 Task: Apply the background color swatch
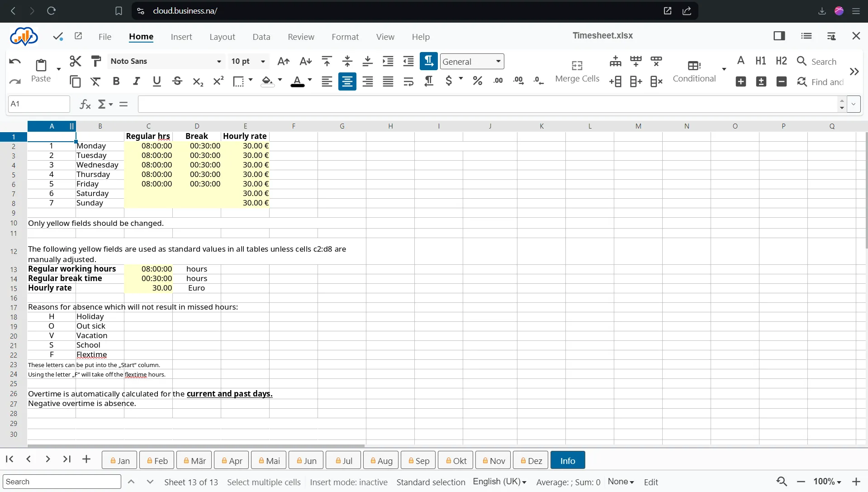[267, 81]
